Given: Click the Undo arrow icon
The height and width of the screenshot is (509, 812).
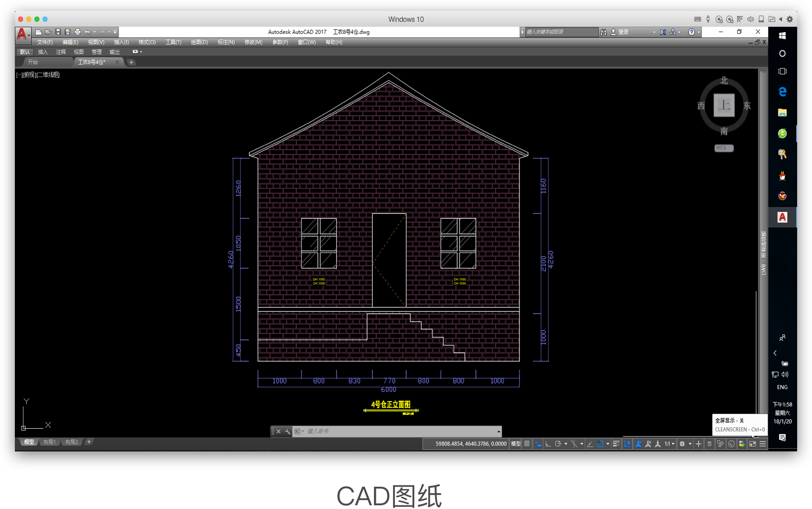Looking at the screenshot, I should click(87, 32).
